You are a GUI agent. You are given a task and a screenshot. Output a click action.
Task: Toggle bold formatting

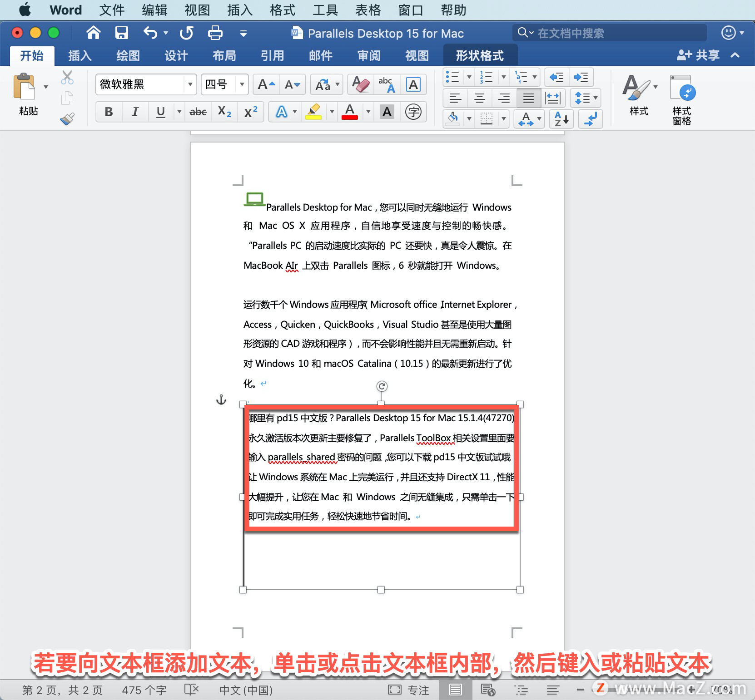click(109, 112)
